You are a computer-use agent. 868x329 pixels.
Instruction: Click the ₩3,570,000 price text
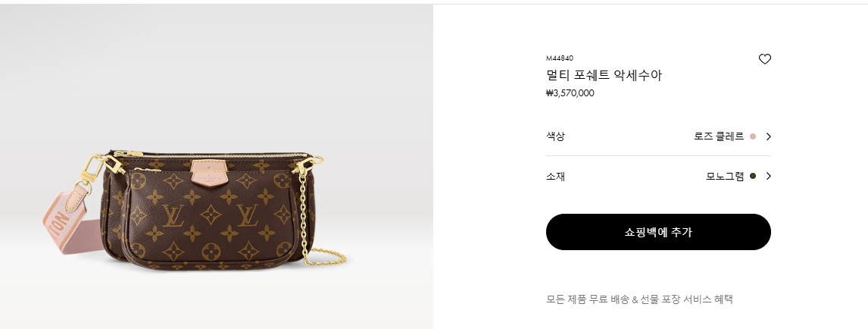click(570, 93)
